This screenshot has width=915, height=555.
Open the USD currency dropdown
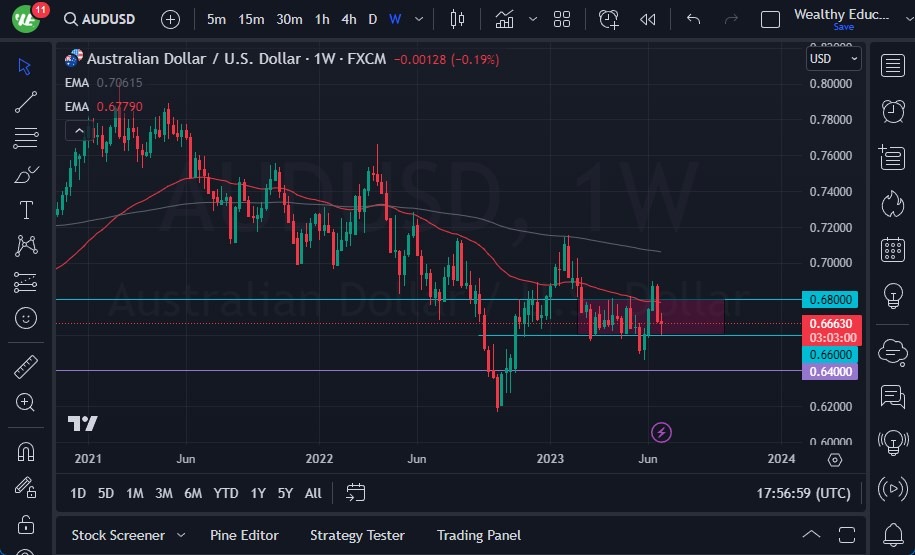pyautogui.click(x=833, y=59)
